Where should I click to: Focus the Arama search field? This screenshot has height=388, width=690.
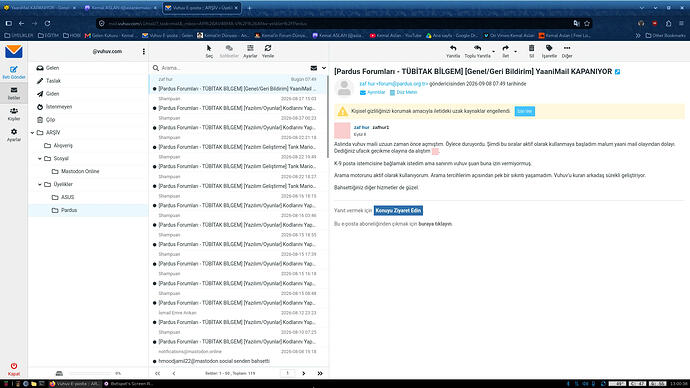click(233, 68)
